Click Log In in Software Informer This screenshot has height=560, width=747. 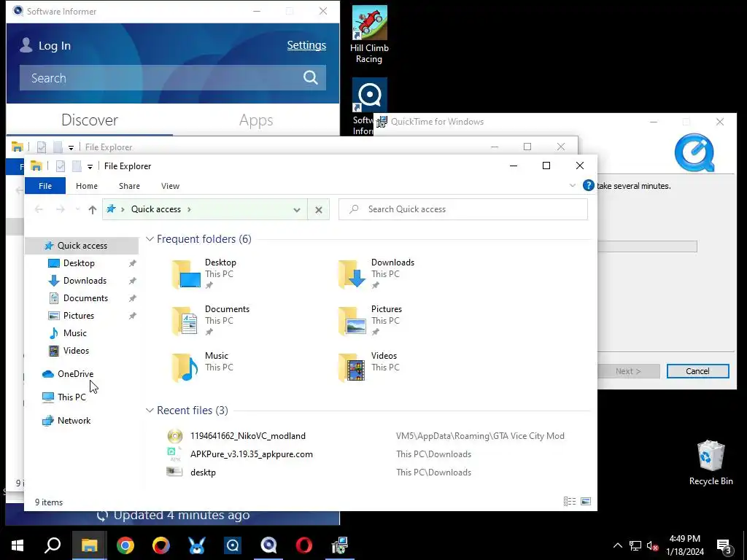pyautogui.click(x=55, y=46)
